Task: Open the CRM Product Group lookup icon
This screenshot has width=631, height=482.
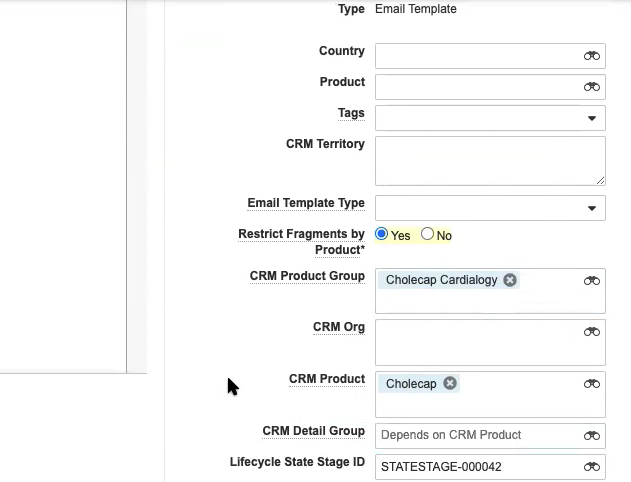Action: click(x=592, y=281)
